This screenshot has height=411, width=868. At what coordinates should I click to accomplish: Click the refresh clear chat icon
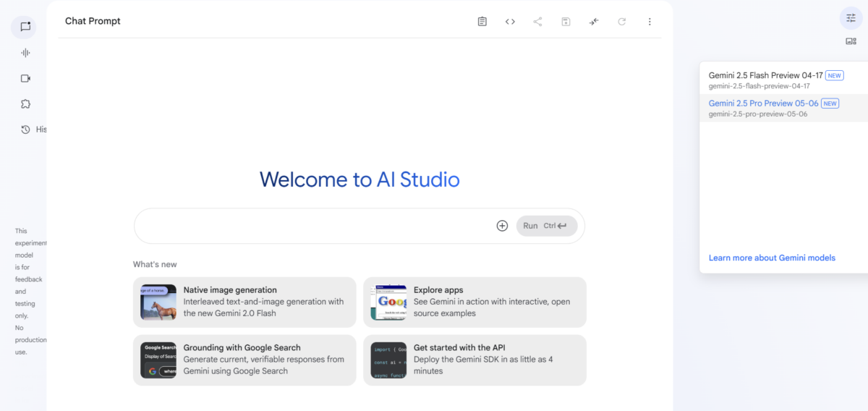621,22
